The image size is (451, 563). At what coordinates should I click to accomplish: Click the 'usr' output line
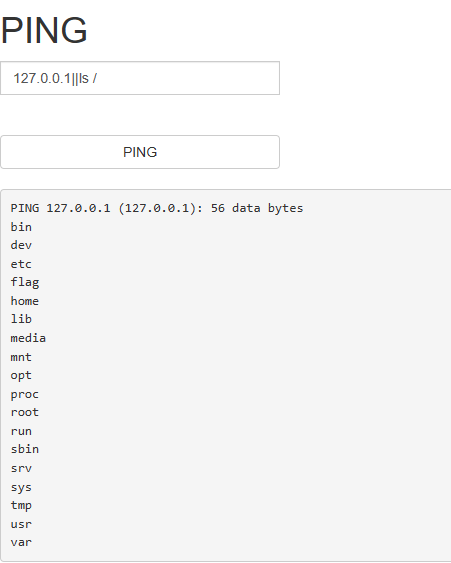21,524
